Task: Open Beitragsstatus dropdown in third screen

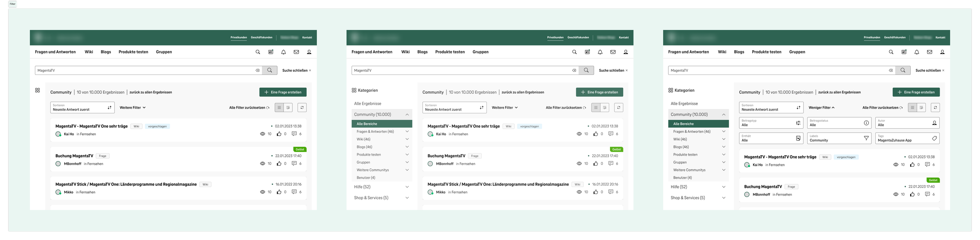Action: (x=839, y=123)
